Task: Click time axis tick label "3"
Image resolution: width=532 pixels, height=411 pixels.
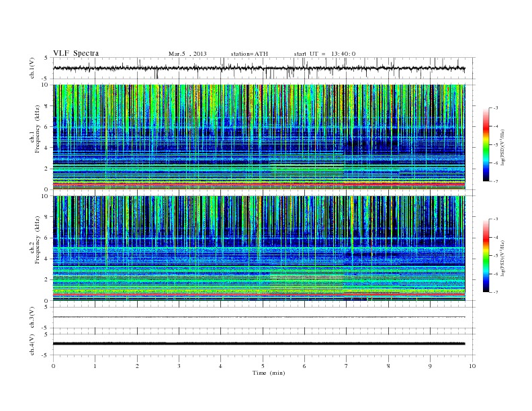Action: tap(179, 366)
